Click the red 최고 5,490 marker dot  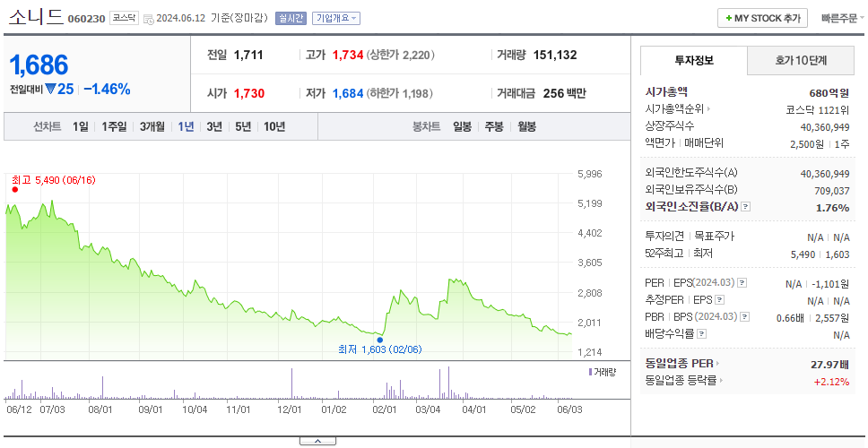(x=15, y=189)
